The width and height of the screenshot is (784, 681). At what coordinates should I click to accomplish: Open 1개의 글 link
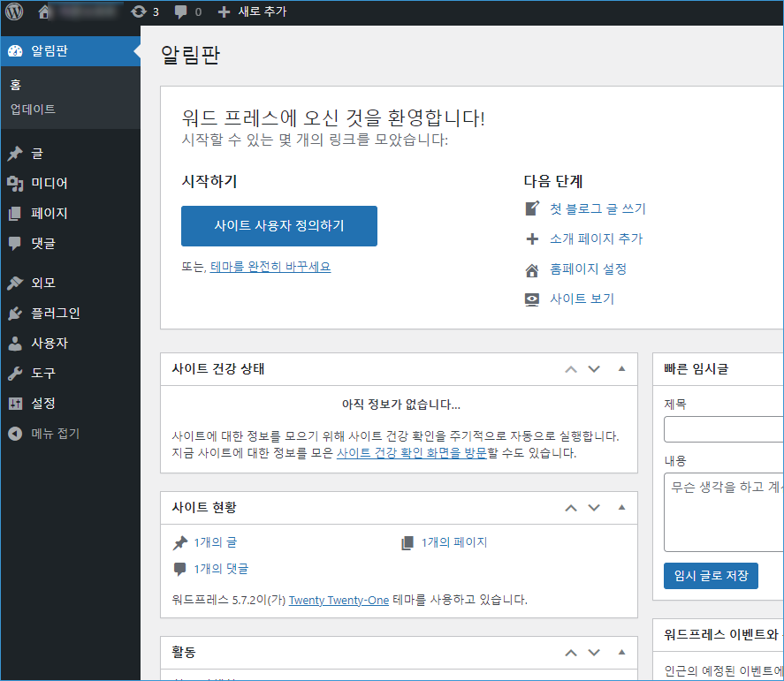point(216,542)
